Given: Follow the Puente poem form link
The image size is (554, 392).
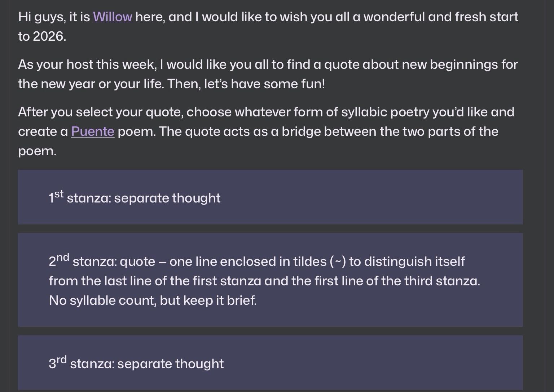Looking at the screenshot, I should pyautogui.click(x=93, y=132).
